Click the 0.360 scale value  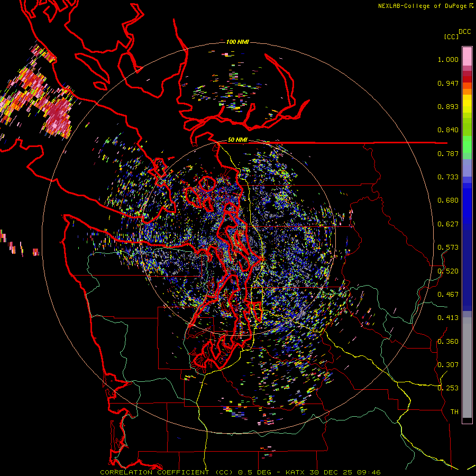448,342
